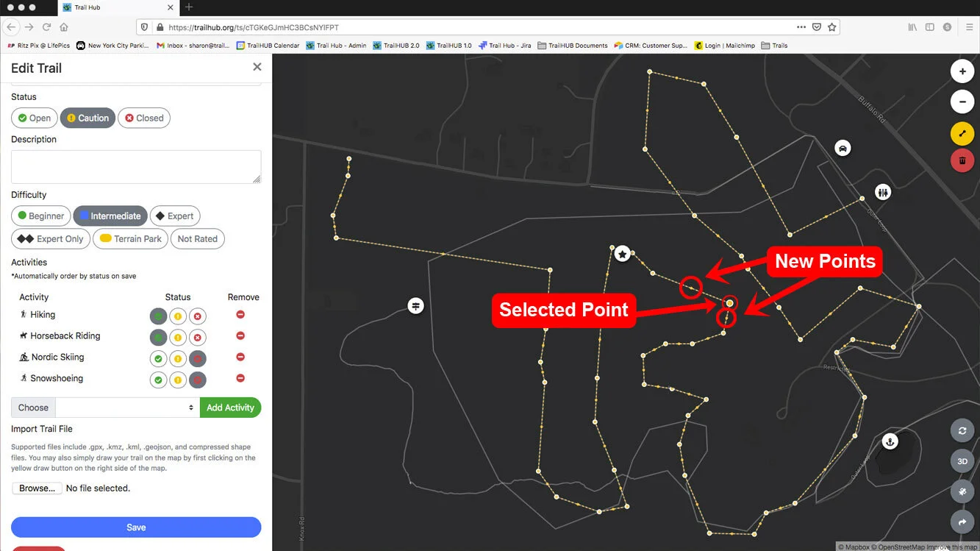The image size is (980, 551).
Task: Remove the Snowshoeing activity
Action: [x=240, y=379]
